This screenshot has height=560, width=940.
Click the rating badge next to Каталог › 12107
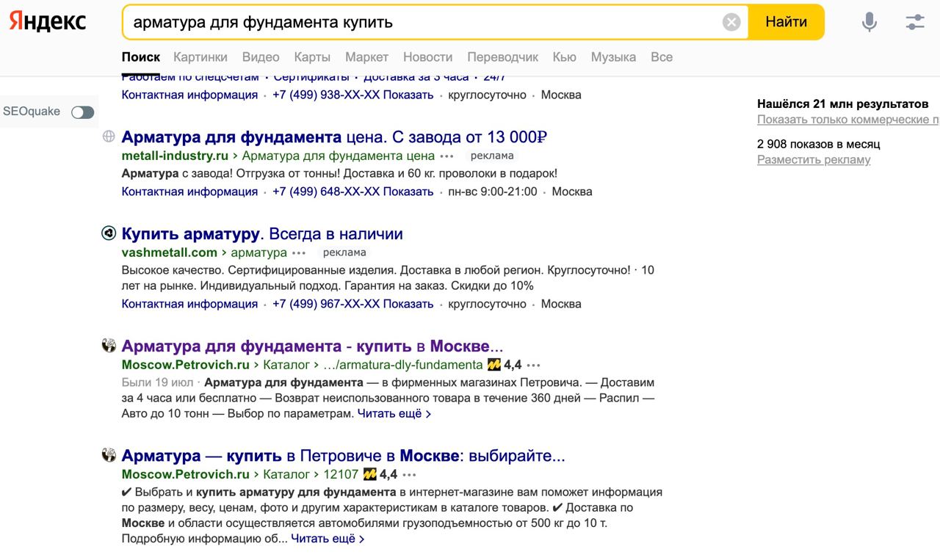click(380, 474)
